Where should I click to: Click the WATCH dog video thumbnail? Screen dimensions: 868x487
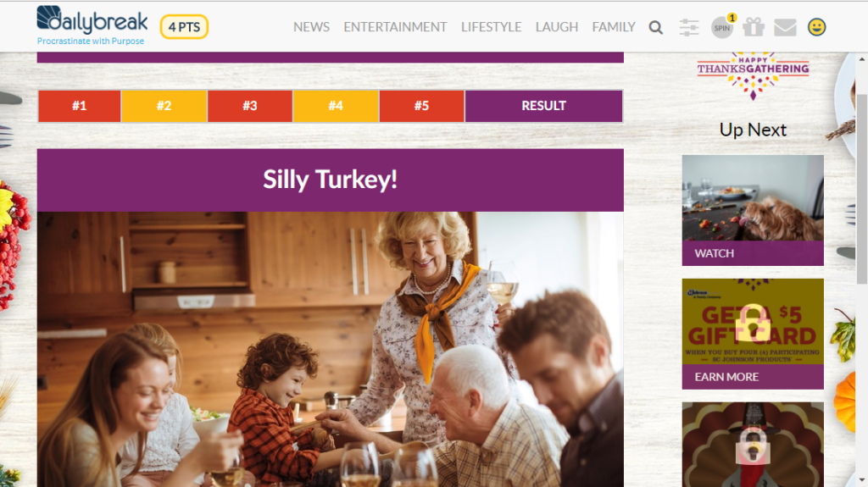click(753, 210)
